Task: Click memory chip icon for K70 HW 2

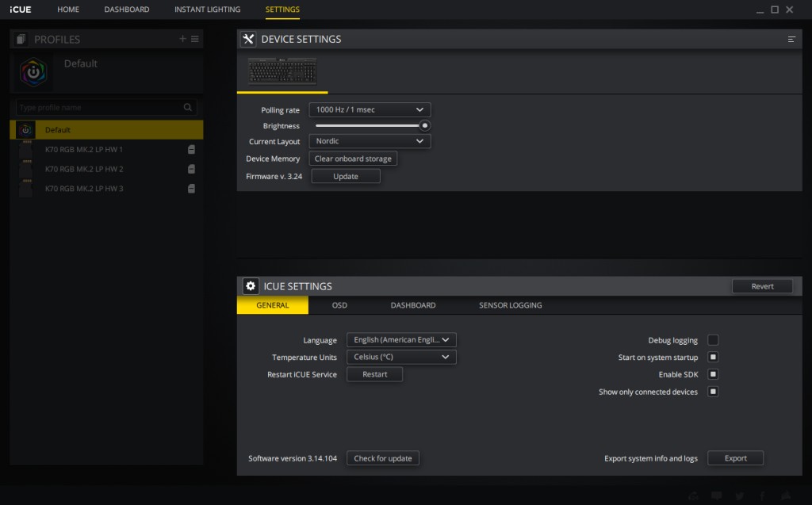Action: coord(26,169)
